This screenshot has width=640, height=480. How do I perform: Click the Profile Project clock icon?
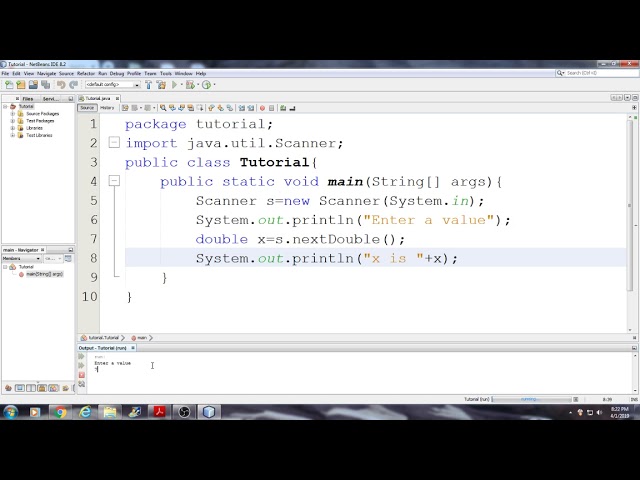click(x=207, y=84)
